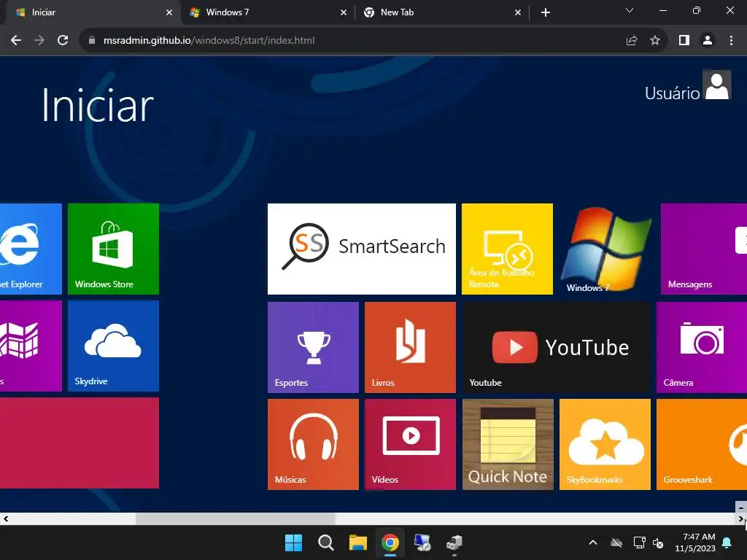Close the Windows 7 browser tab
Viewport: 747px width, 560px height.
coord(344,12)
